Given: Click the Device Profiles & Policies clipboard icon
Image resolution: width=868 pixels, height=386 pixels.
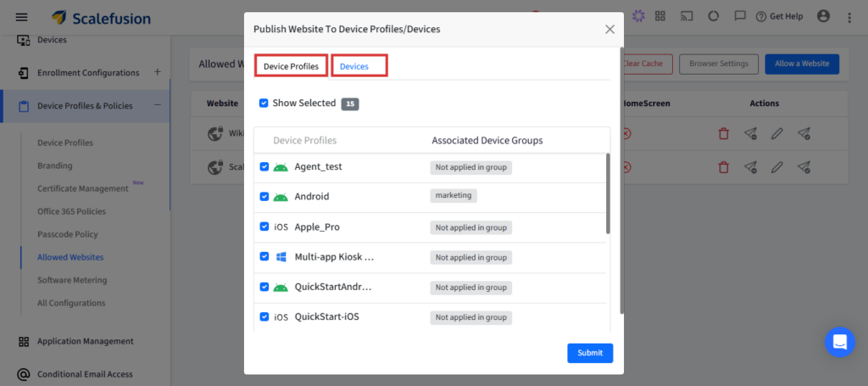Looking at the screenshot, I should coord(23,106).
